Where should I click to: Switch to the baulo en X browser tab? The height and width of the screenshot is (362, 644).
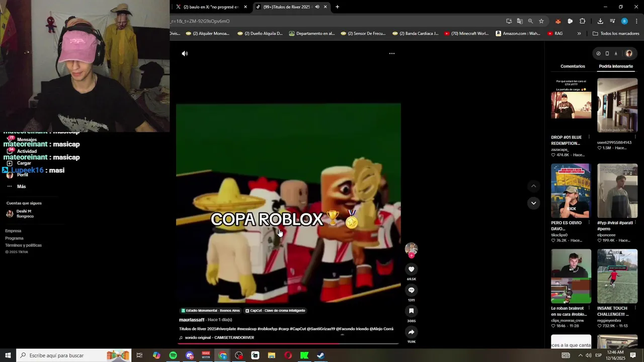pyautogui.click(x=211, y=7)
